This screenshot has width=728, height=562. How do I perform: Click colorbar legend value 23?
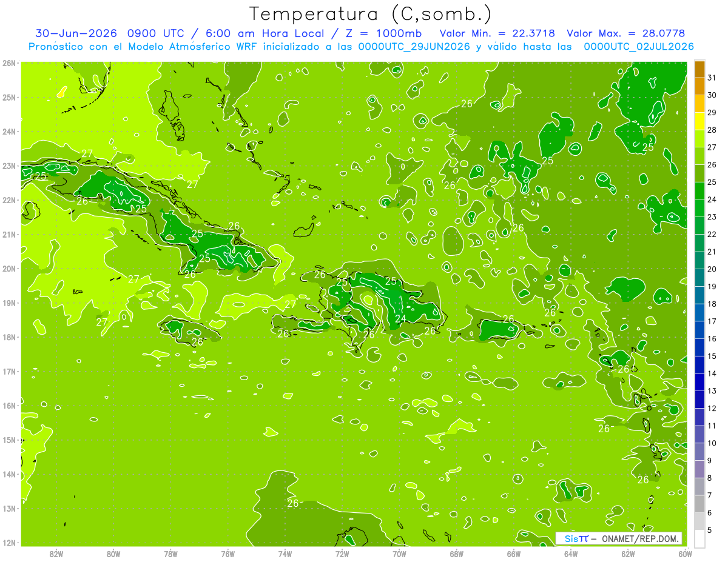[712, 217]
